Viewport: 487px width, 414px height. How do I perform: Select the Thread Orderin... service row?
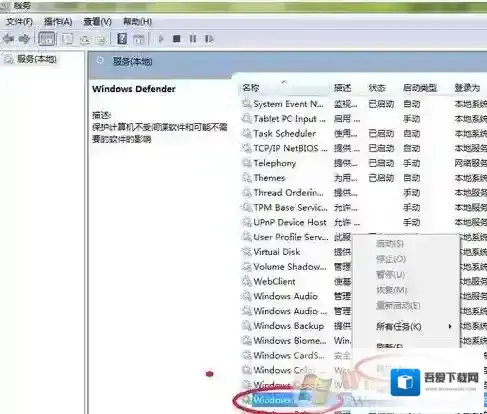(364, 193)
